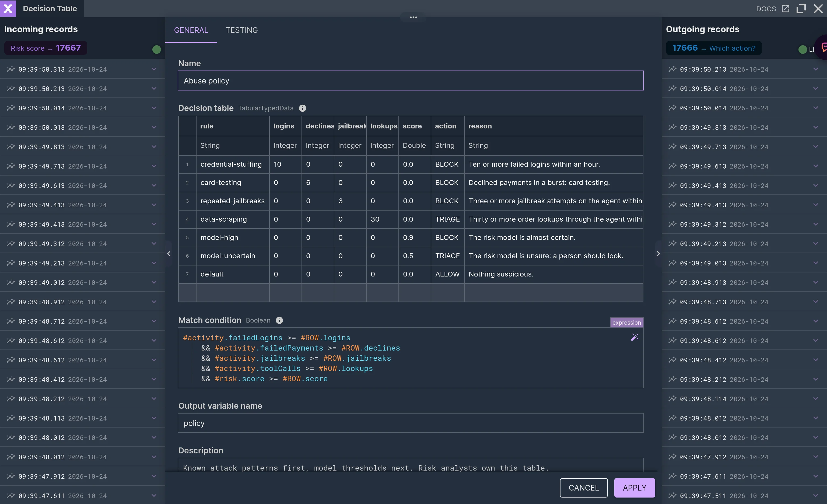Collapse the Incoming records panel arrow

(169, 254)
